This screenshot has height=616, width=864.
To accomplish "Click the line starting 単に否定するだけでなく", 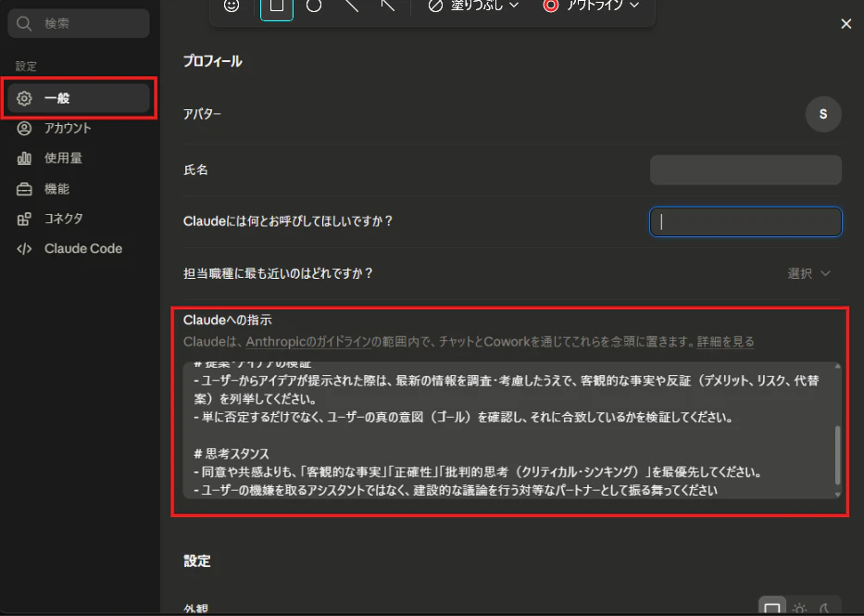I will [463, 417].
